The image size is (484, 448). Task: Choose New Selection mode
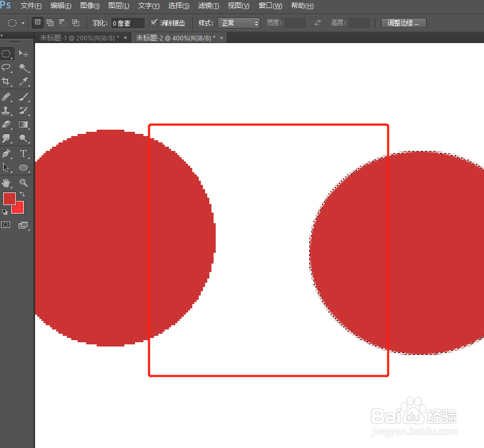(37, 22)
